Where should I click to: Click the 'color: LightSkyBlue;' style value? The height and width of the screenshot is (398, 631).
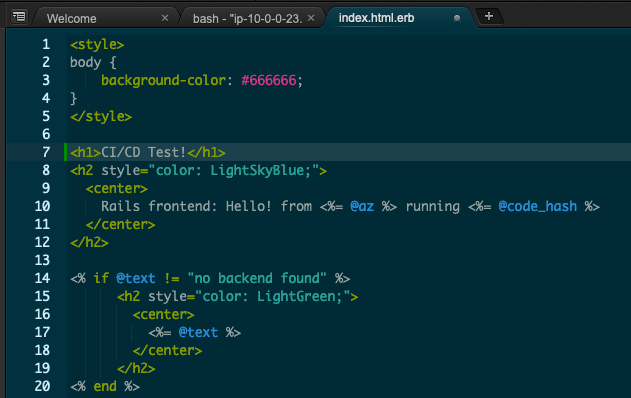(233, 170)
